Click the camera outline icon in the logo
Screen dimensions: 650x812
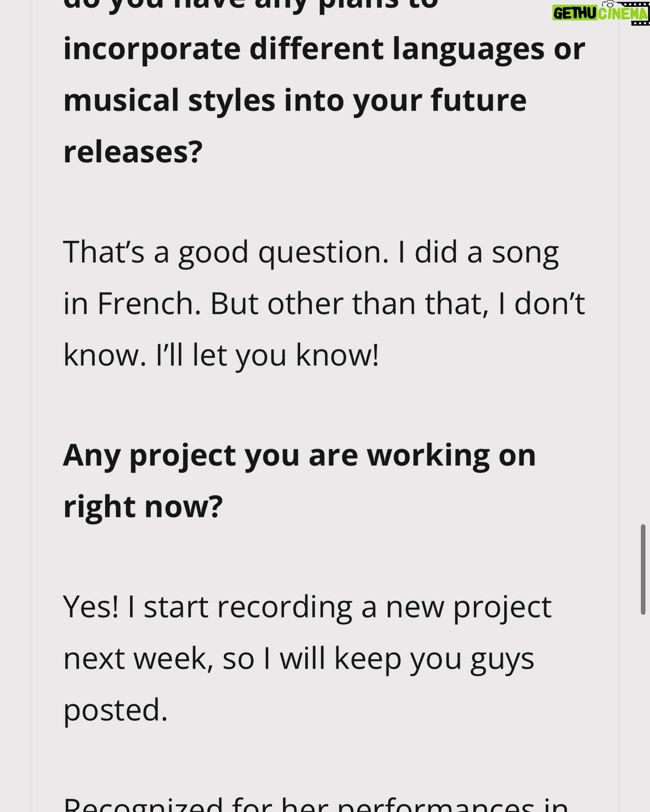click(x=609, y=5)
